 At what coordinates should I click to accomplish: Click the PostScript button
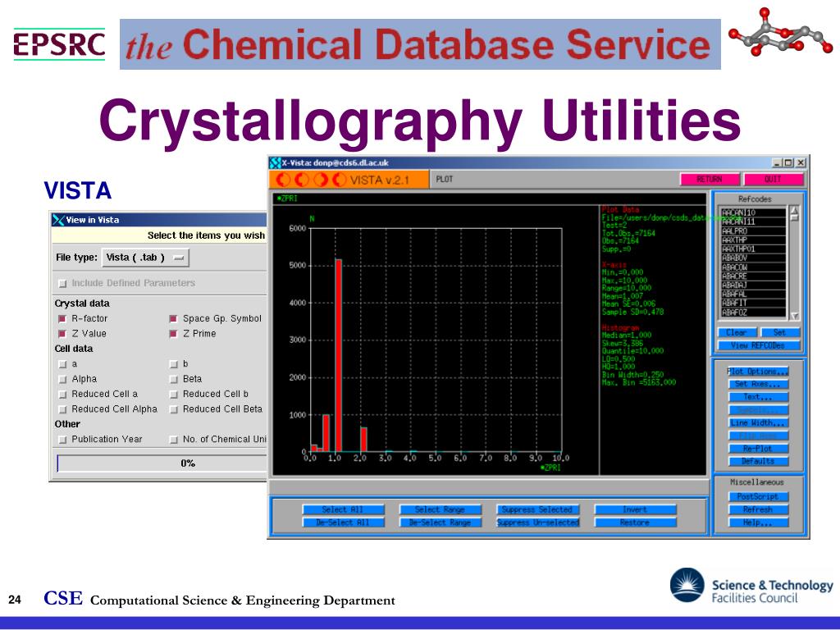coord(758,496)
